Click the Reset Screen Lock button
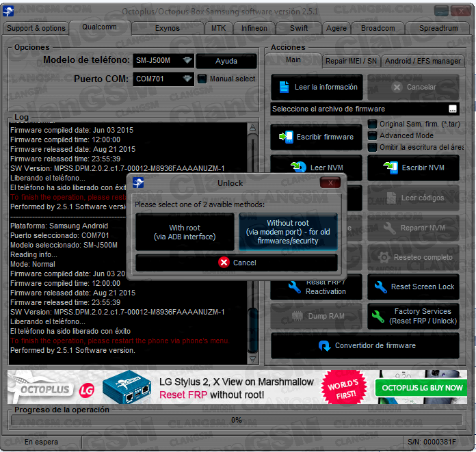The width and height of the screenshot is (476, 452). (413, 287)
